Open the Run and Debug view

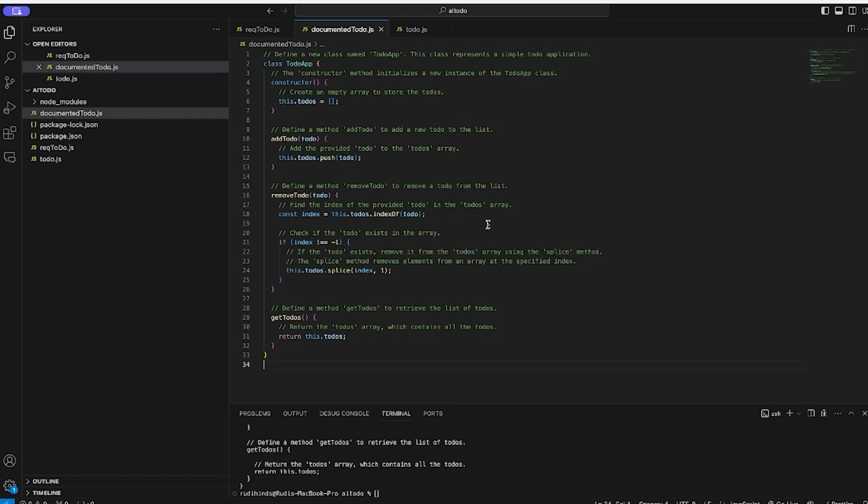[x=10, y=108]
